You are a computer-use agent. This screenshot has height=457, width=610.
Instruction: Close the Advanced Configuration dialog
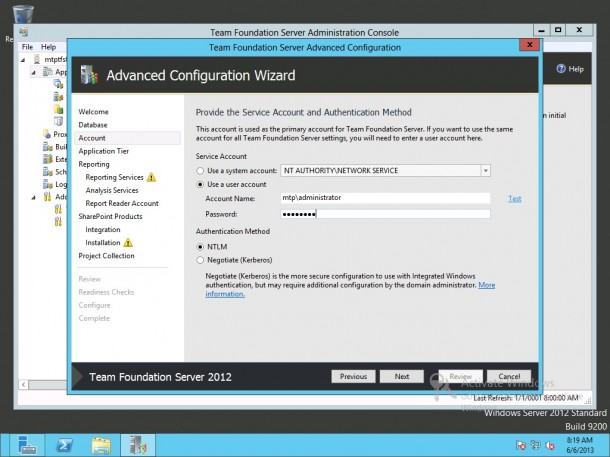(x=529, y=45)
